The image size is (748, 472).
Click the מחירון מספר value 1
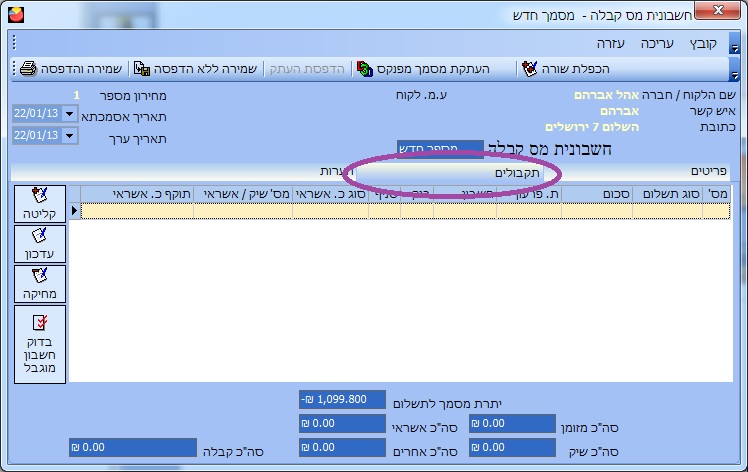tap(76, 95)
